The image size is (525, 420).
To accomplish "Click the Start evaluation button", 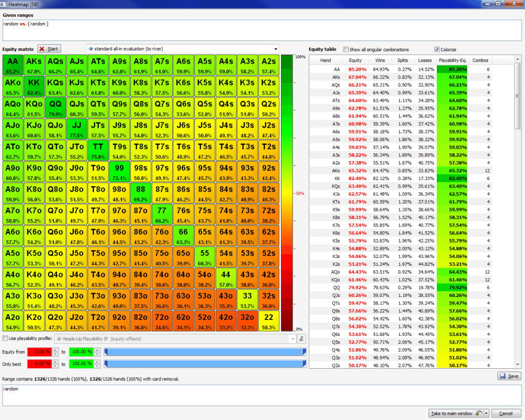I will tap(49, 49).
